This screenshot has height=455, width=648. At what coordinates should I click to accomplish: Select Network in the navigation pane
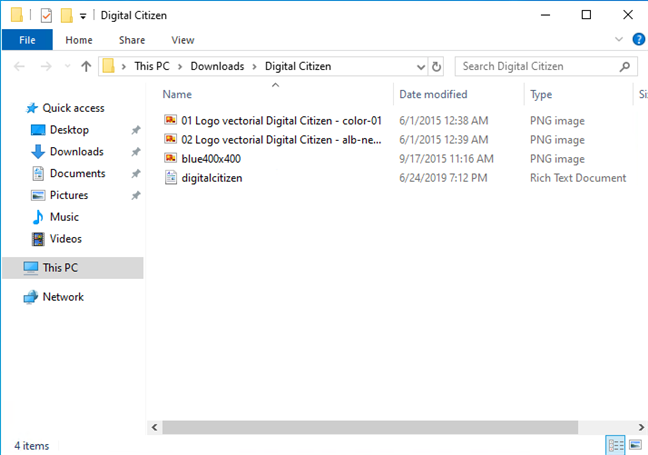pyautogui.click(x=63, y=297)
